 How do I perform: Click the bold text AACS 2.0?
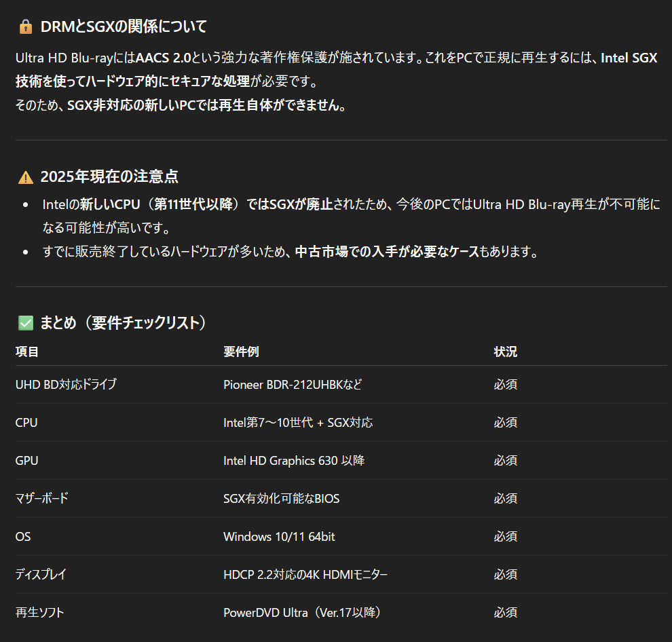pos(164,58)
